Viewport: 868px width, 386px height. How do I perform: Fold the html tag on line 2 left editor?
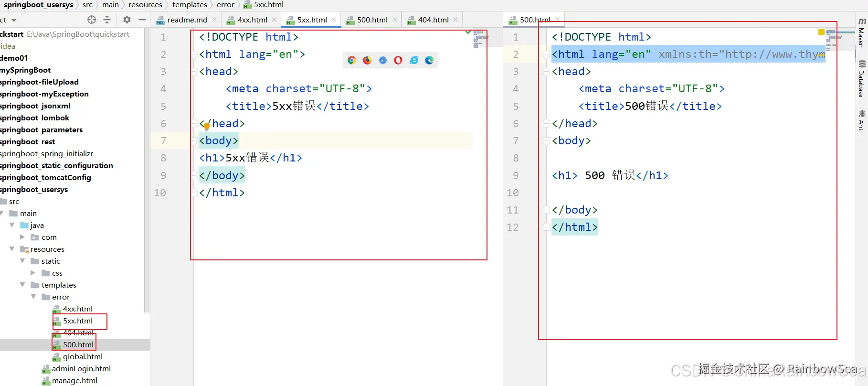coord(194,54)
